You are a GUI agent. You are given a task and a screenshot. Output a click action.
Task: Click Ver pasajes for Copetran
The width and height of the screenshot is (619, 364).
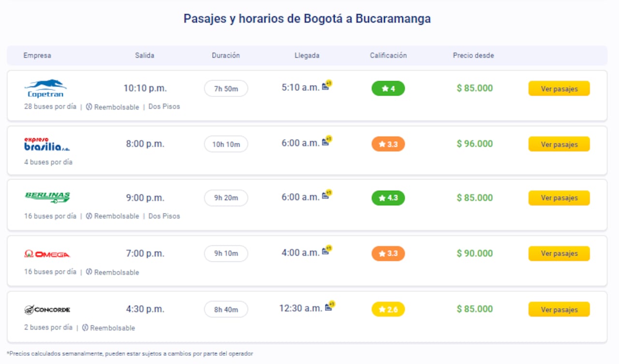(x=559, y=88)
